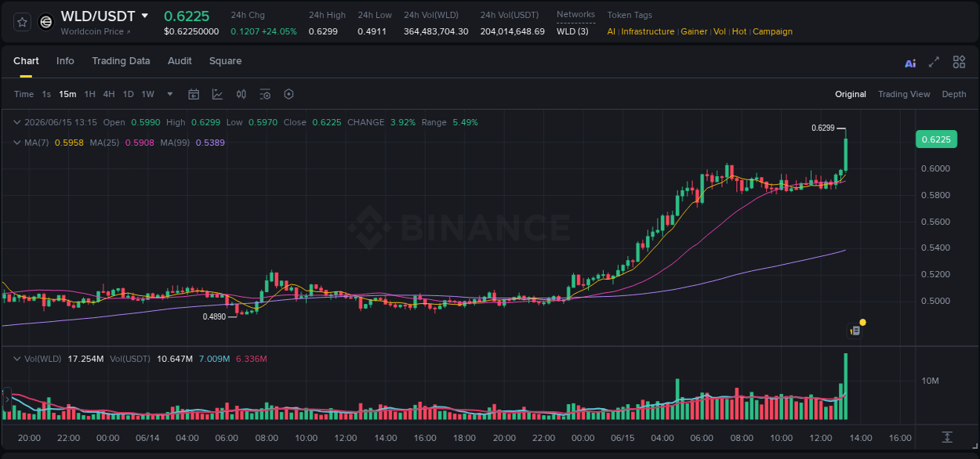The height and width of the screenshot is (459, 980).
Task: Click the 0.6299 high price marker
Action: (x=822, y=128)
